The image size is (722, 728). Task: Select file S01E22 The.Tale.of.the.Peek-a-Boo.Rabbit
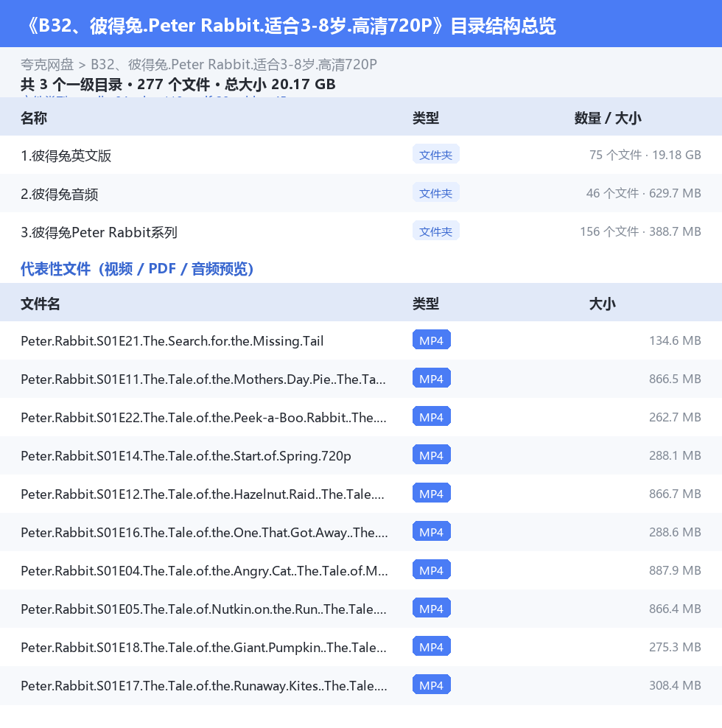[203, 417]
